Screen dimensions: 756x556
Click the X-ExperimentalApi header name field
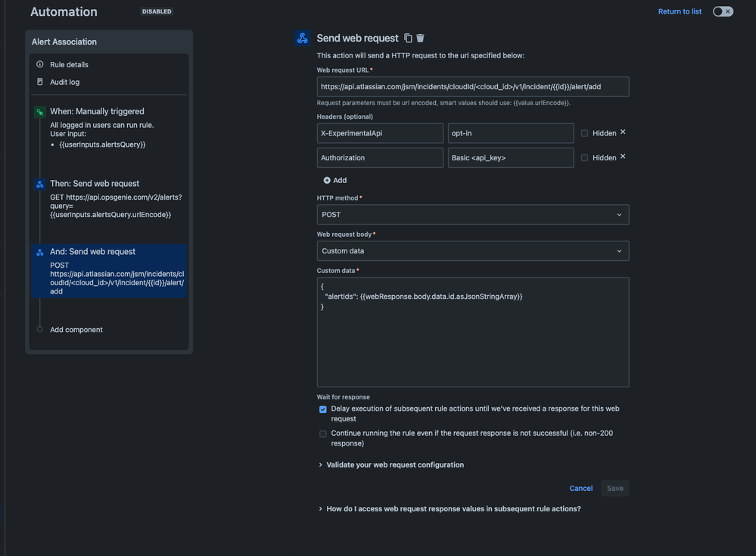click(380, 133)
